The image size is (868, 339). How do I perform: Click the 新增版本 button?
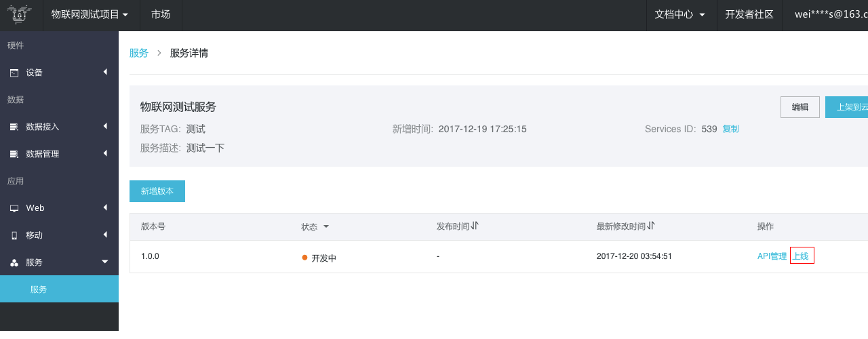[x=157, y=191]
